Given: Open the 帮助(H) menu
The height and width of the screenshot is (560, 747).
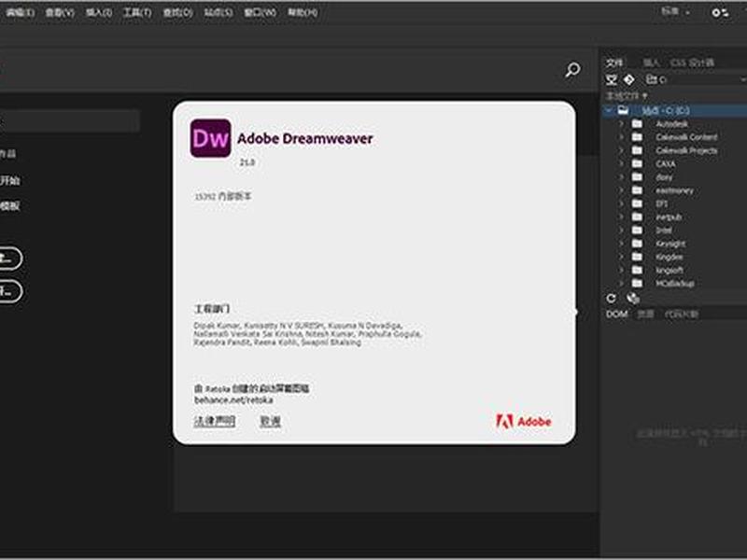Looking at the screenshot, I should 303,12.
